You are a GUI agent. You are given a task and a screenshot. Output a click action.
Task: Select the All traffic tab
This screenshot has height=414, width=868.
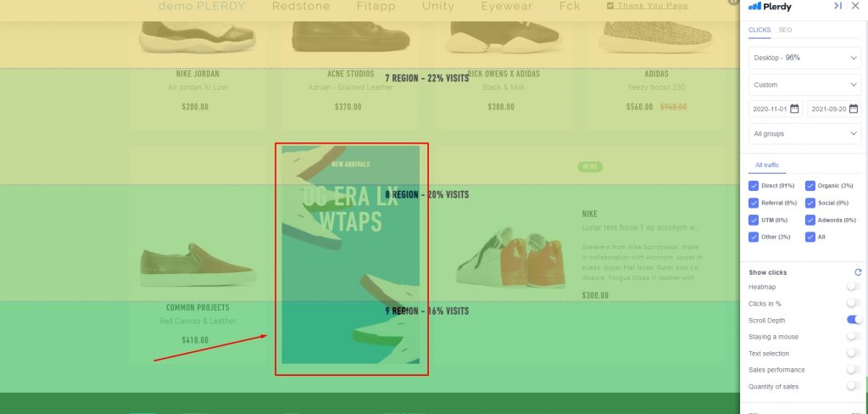pyautogui.click(x=767, y=165)
